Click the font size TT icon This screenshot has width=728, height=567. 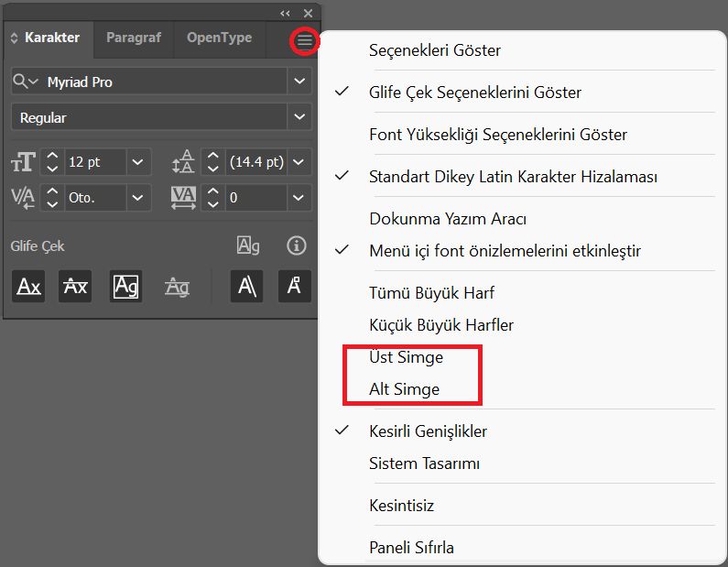pos(23,162)
